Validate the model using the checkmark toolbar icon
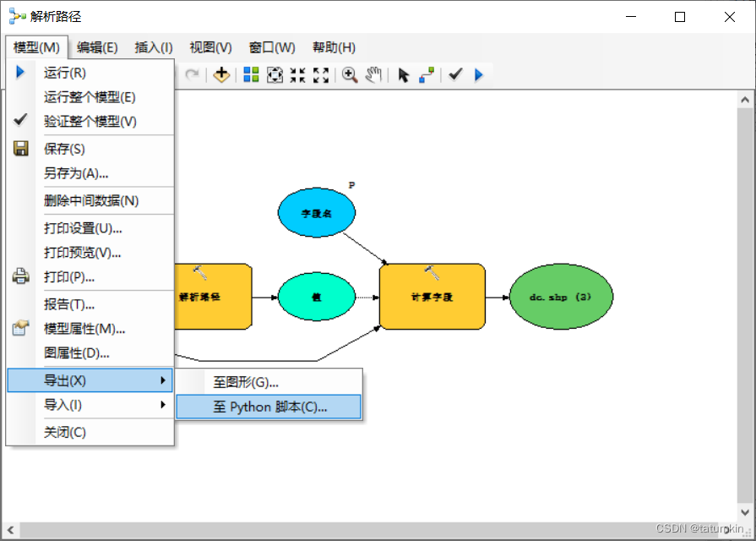The width and height of the screenshot is (756, 541). (455, 74)
